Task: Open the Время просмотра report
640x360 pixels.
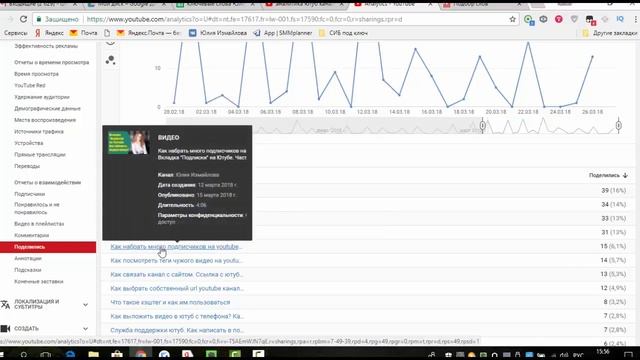Action: coord(36,74)
